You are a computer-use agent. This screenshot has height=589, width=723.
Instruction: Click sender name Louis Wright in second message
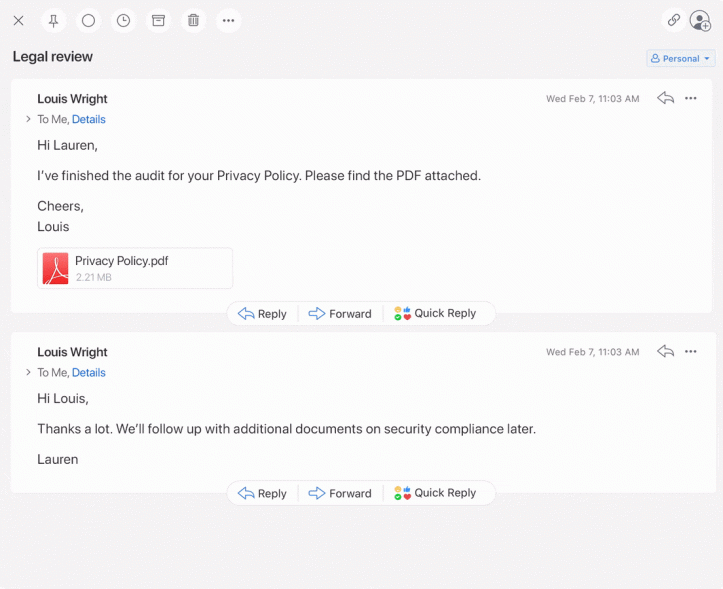click(x=72, y=352)
